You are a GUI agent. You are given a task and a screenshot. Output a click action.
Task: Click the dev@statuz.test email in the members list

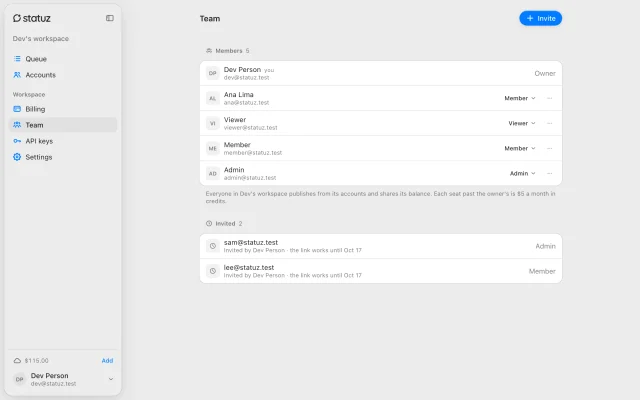[x=246, y=78]
